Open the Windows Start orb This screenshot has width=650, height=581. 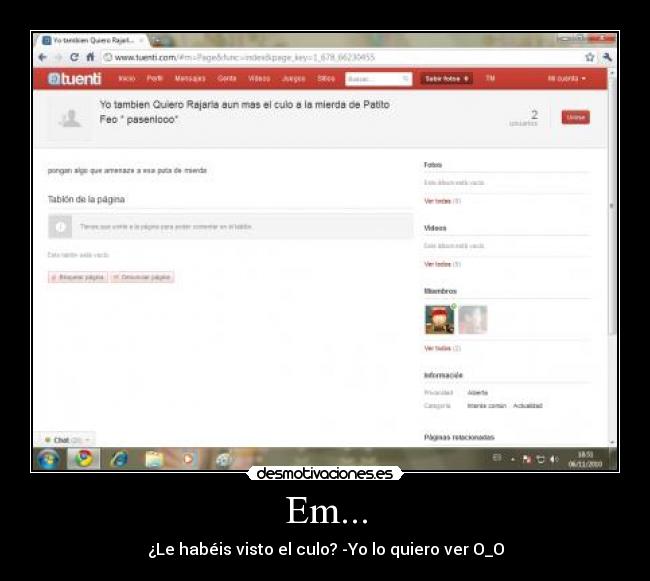[49, 459]
